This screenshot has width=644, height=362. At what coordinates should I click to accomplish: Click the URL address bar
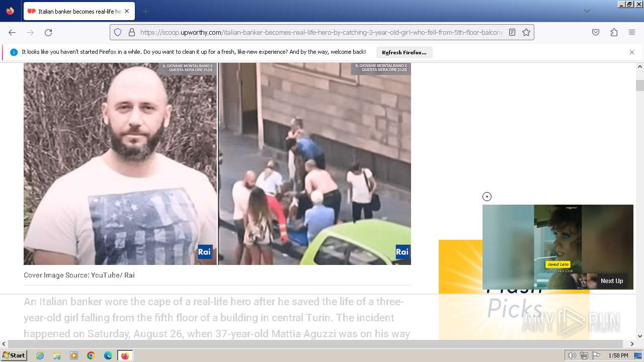321,32
